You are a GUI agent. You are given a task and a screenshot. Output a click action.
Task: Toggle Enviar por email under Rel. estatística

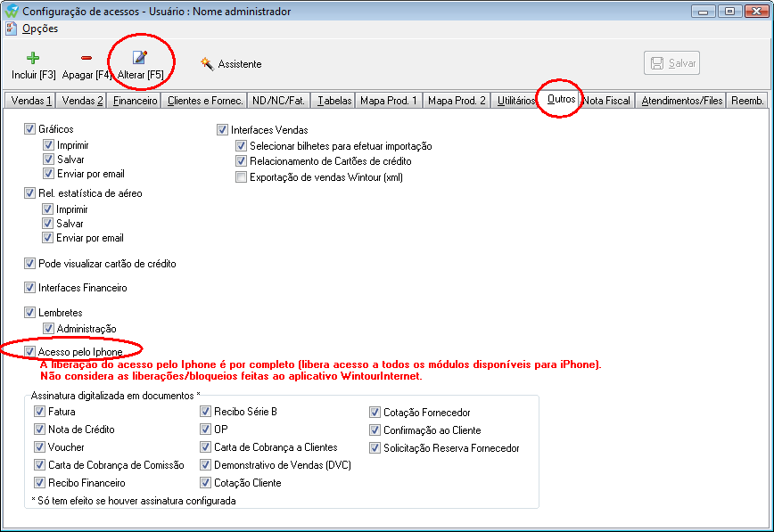click(x=47, y=238)
